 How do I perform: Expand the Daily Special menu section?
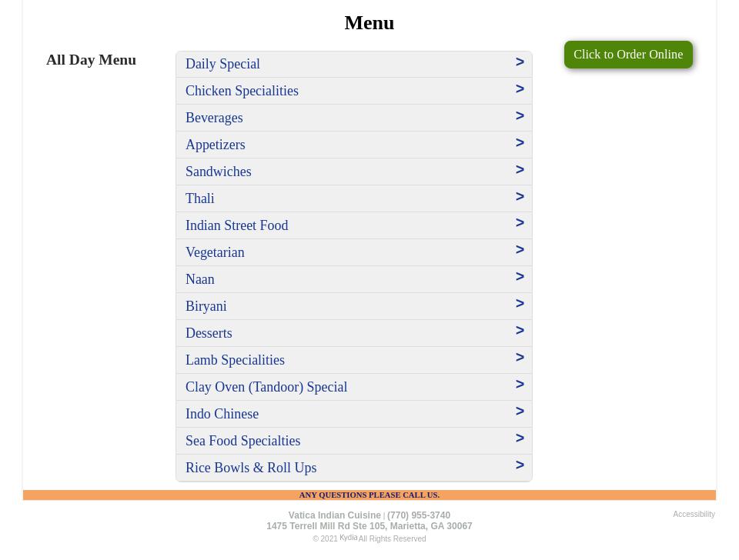(x=222, y=64)
